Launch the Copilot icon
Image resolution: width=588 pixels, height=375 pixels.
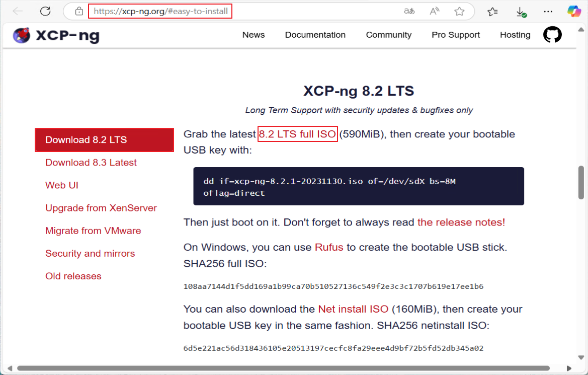click(574, 11)
